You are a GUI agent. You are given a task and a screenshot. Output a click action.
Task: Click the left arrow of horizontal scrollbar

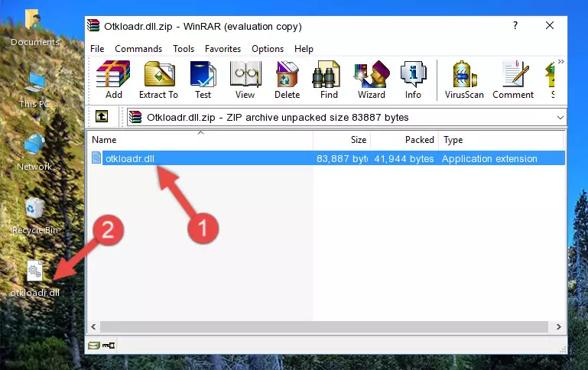click(94, 326)
